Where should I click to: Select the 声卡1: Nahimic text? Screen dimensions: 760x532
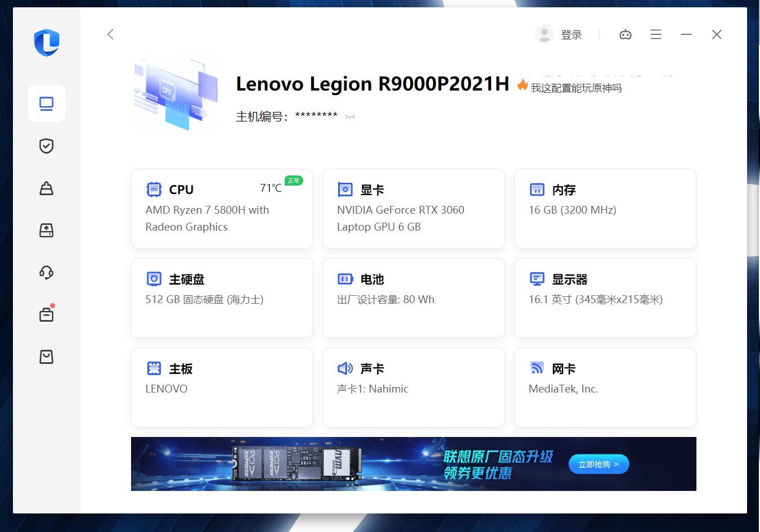(x=373, y=389)
